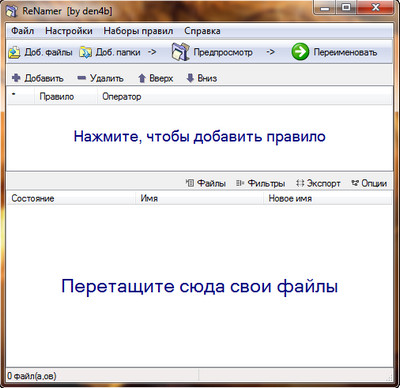400x388 pixels.
Task: Click the green Переименовать arrow icon
Action: 300,52
